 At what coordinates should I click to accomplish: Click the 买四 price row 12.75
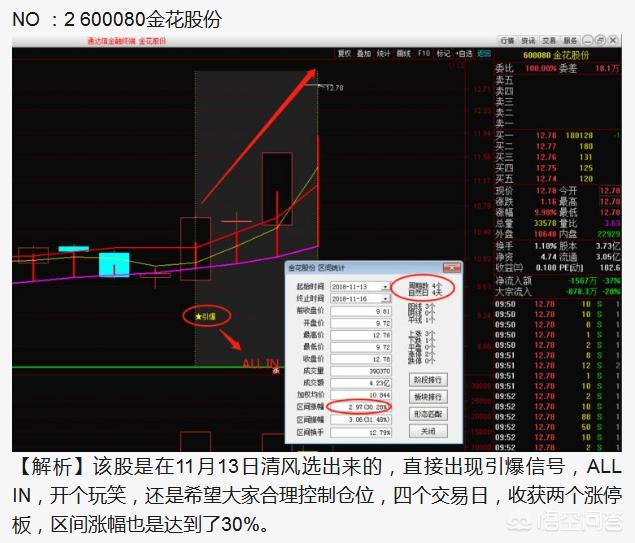click(x=558, y=168)
